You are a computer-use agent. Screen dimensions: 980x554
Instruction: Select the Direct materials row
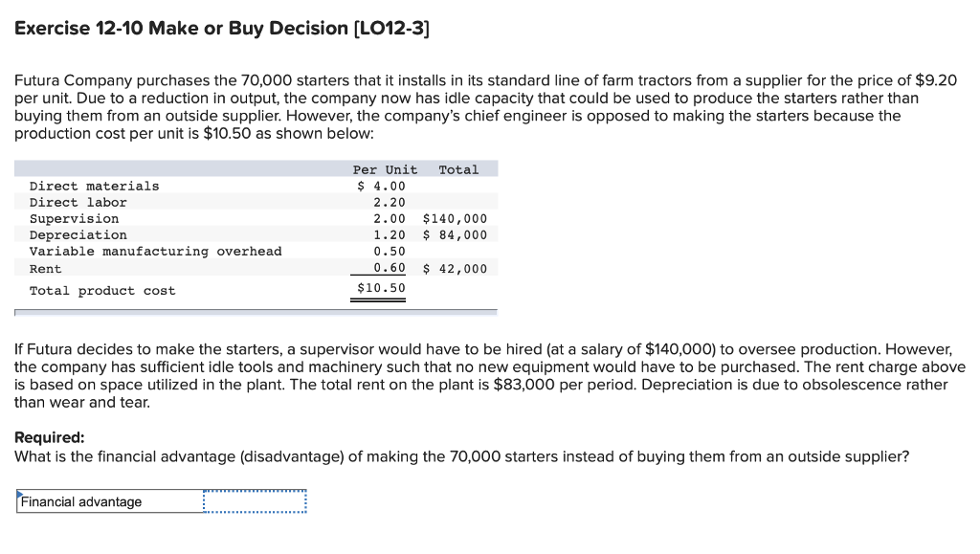pos(96,186)
